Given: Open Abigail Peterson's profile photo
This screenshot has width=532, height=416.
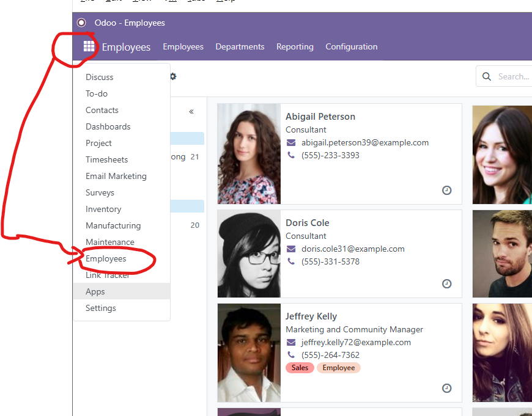Looking at the screenshot, I should pyautogui.click(x=249, y=153).
